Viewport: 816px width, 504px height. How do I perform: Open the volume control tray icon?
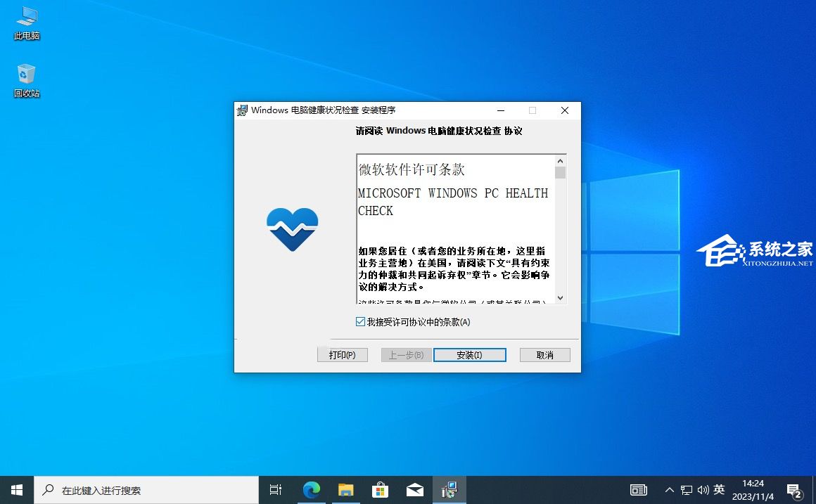(703, 490)
